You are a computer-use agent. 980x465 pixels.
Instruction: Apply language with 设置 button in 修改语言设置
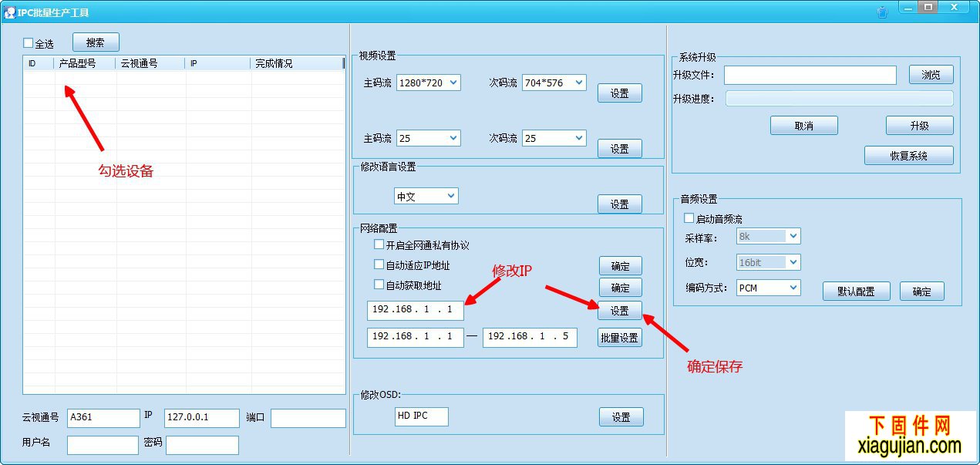click(620, 204)
